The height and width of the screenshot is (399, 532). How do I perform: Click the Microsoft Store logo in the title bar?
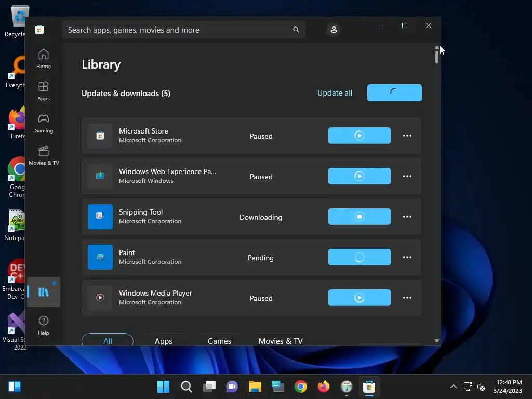click(39, 30)
